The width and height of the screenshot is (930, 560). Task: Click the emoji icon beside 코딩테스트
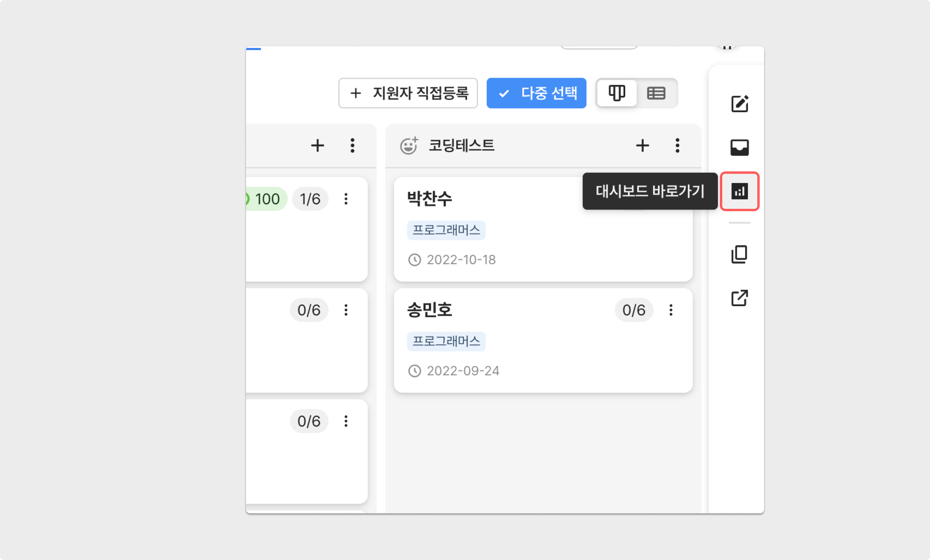coord(409,146)
